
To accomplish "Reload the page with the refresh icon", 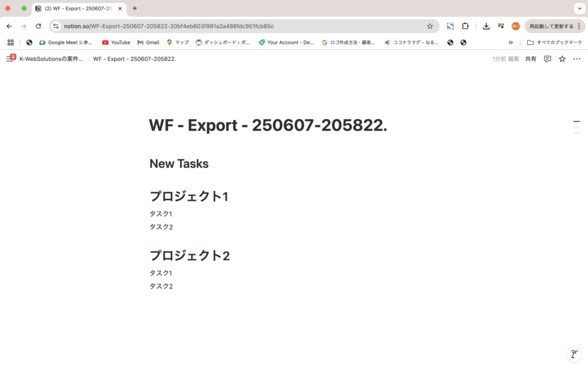I will (38, 26).
